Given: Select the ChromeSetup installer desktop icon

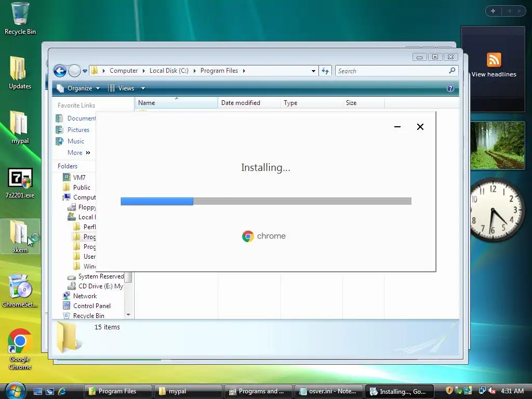Looking at the screenshot, I should [x=20, y=291].
